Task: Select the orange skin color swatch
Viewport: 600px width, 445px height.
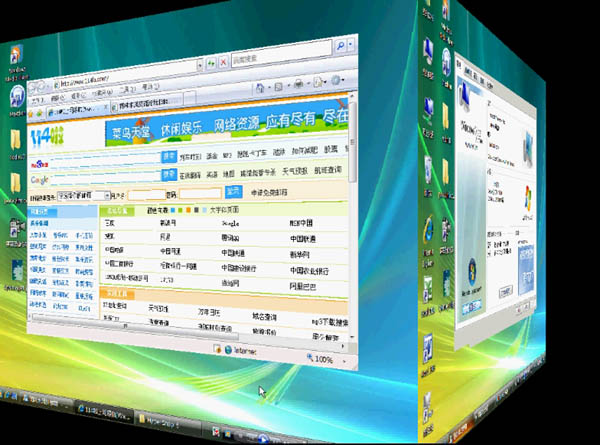Action: (188, 210)
